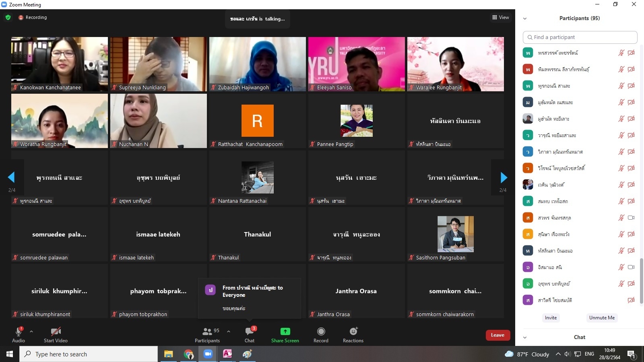Click the Record icon

(321, 331)
